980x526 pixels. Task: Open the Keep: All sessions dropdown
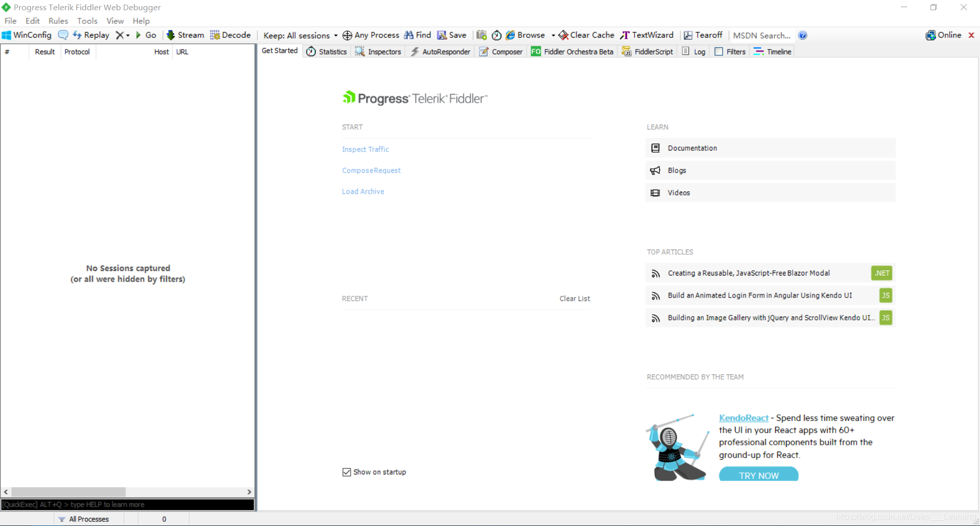pos(301,35)
